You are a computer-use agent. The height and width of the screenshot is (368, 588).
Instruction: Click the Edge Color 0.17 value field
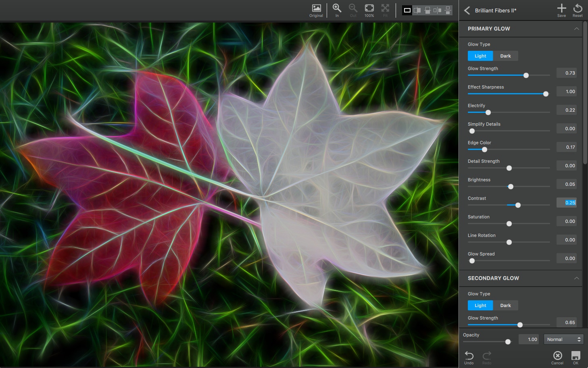(x=567, y=147)
